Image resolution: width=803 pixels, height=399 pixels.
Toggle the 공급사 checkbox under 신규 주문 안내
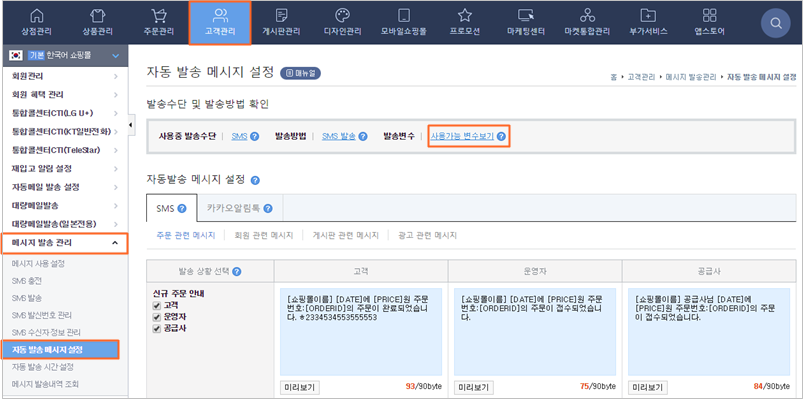point(156,329)
